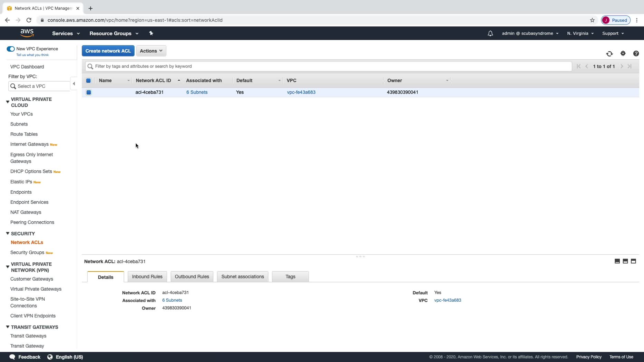This screenshot has height=362, width=644.
Task: Maximize the details pane layout icon
Action: click(x=633, y=261)
